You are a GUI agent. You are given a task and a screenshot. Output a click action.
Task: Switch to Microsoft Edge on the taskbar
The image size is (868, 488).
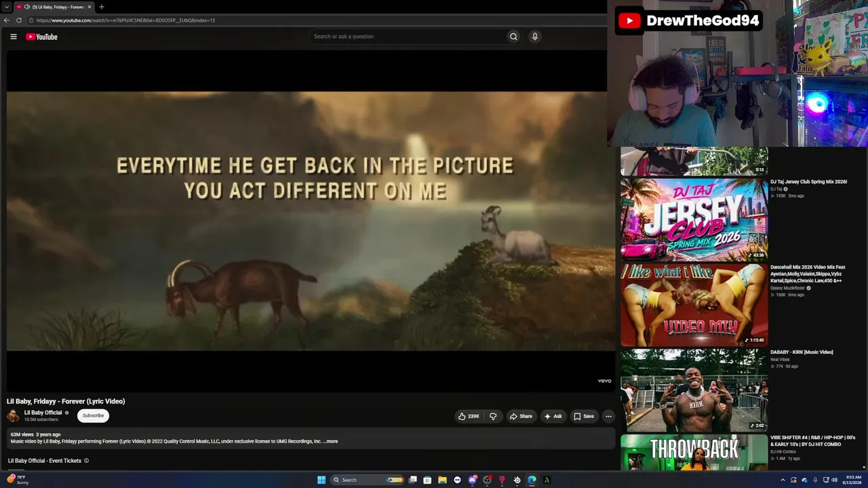click(x=532, y=480)
